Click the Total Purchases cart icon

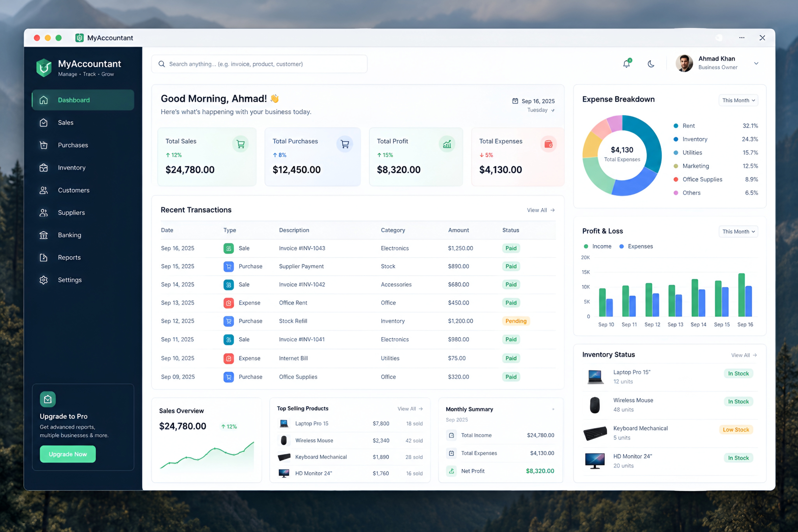coord(345,144)
